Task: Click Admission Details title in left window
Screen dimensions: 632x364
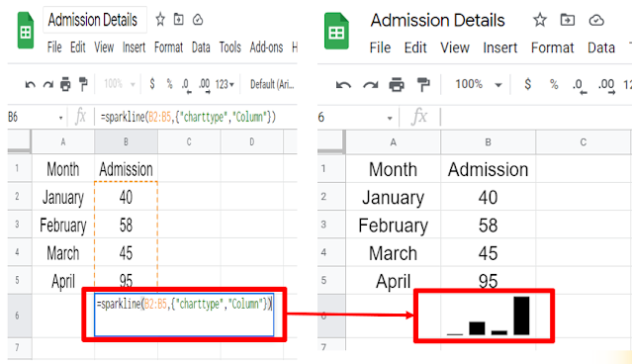Action: coord(93,20)
